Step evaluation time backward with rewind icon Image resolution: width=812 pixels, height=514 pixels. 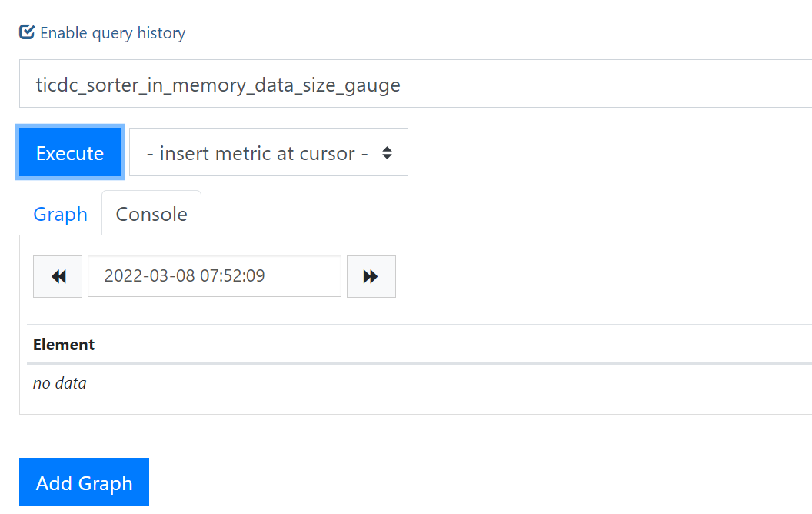[x=58, y=276]
